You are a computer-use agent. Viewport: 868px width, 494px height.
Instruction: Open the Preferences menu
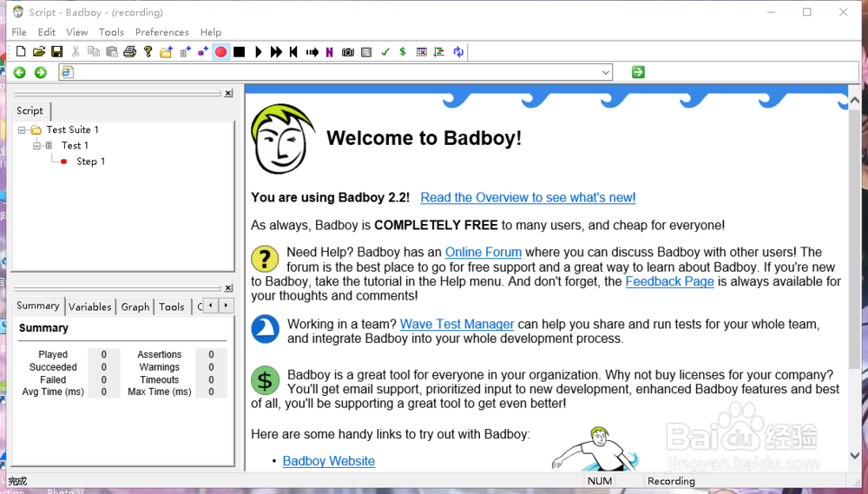pyautogui.click(x=161, y=32)
